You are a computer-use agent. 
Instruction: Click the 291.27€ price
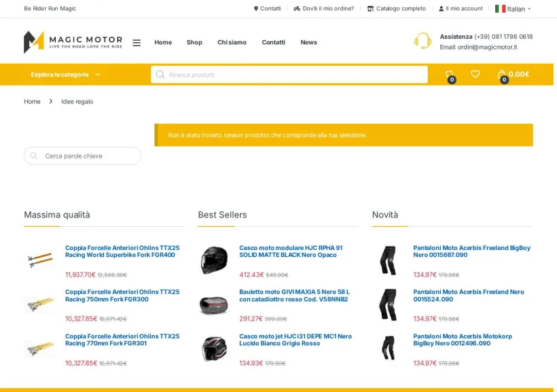pos(251,319)
